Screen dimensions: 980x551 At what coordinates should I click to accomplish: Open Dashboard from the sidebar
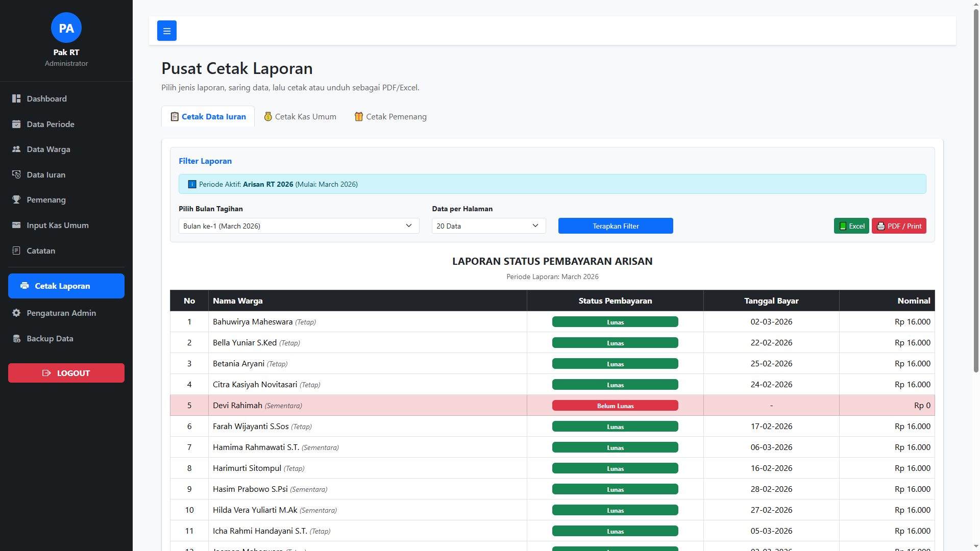pos(46,98)
